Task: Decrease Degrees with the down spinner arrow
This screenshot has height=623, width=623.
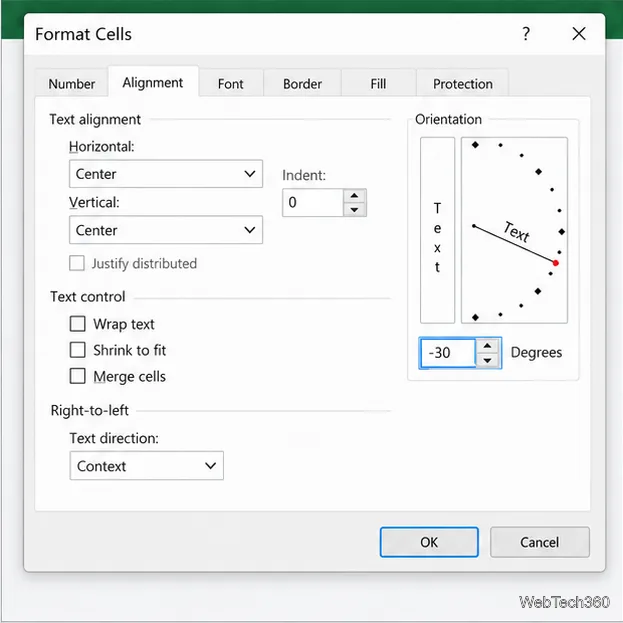Action: tap(488, 360)
